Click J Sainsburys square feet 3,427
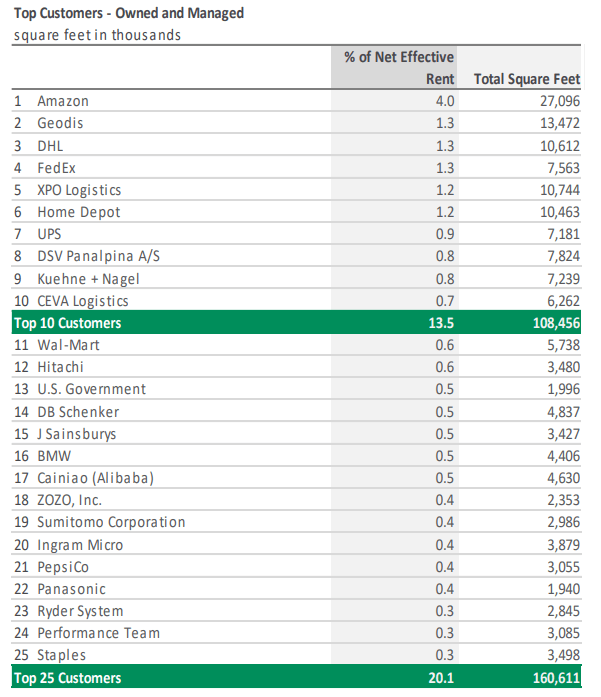 tap(564, 434)
